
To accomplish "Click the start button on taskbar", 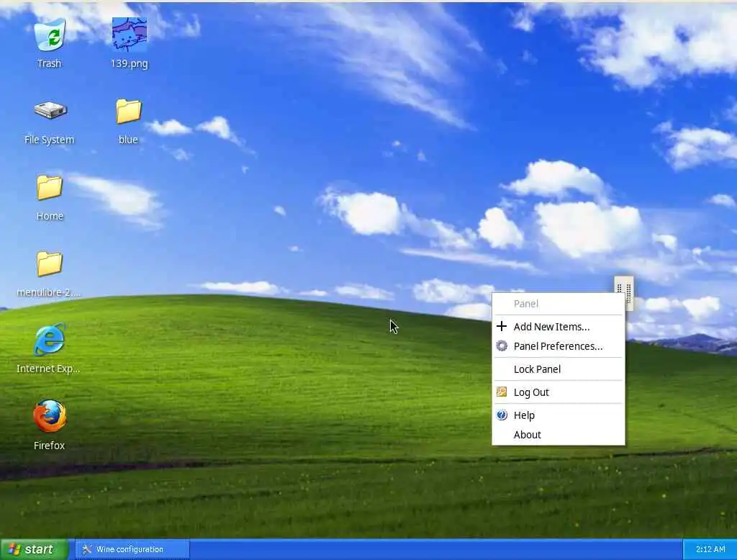I will click(x=35, y=549).
